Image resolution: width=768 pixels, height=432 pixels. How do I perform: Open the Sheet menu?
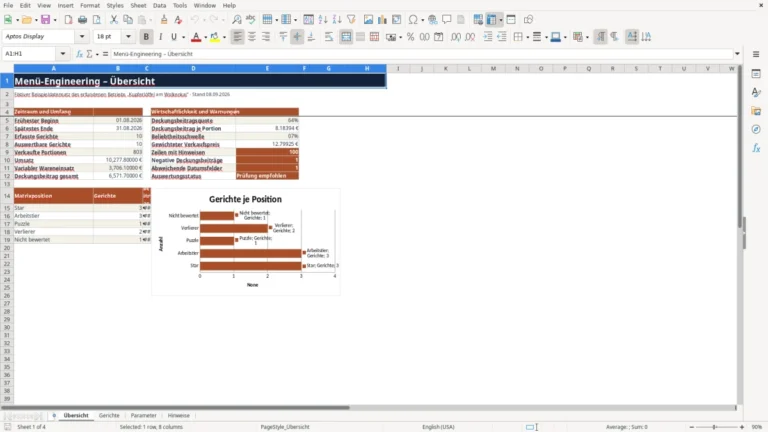[138, 5]
